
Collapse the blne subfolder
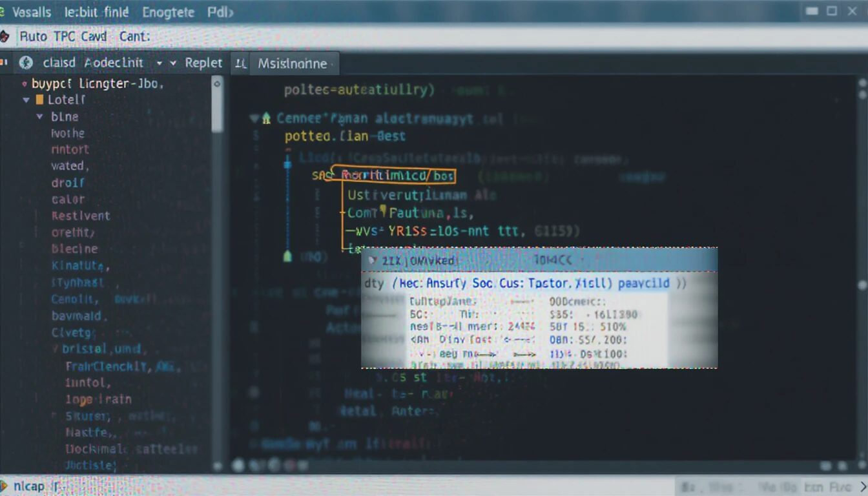coord(39,117)
